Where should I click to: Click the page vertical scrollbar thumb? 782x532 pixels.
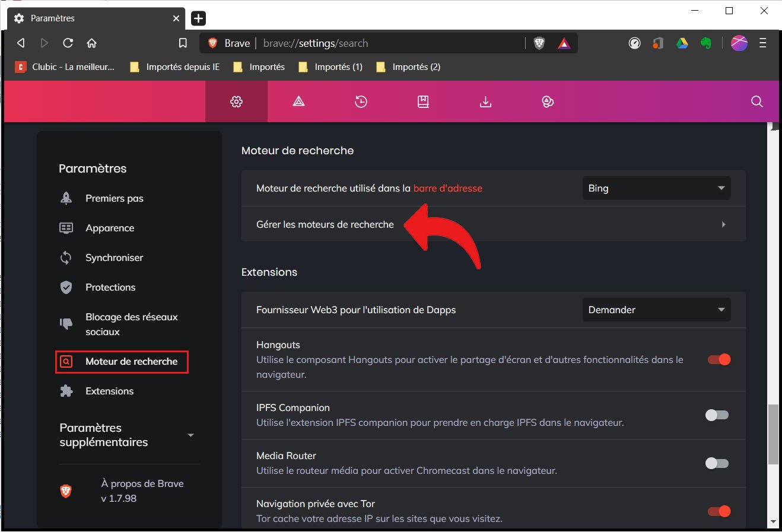pyautogui.click(x=773, y=434)
